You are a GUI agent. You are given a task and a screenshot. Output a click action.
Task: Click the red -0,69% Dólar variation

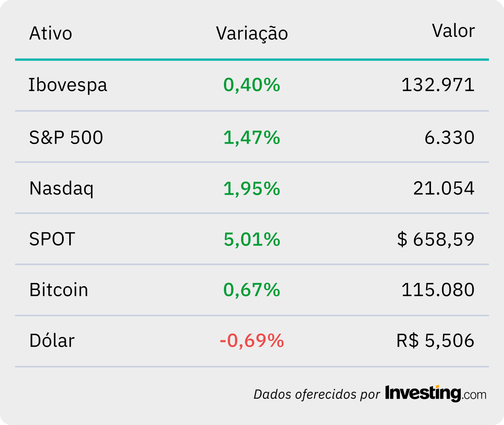pos(252,340)
